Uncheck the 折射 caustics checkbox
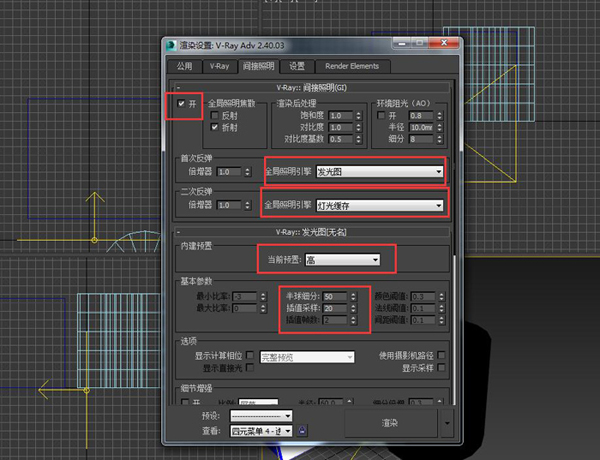This screenshot has width=600, height=460. coord(215,128)
